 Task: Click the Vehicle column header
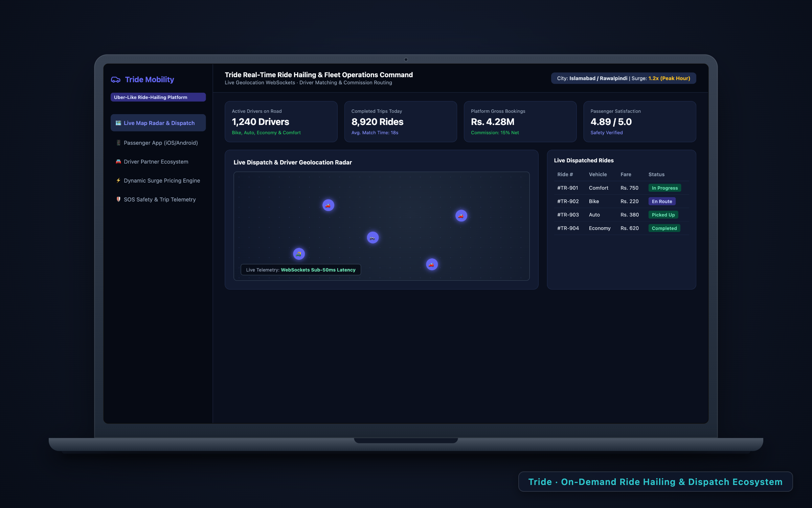(x=598, y=174)
